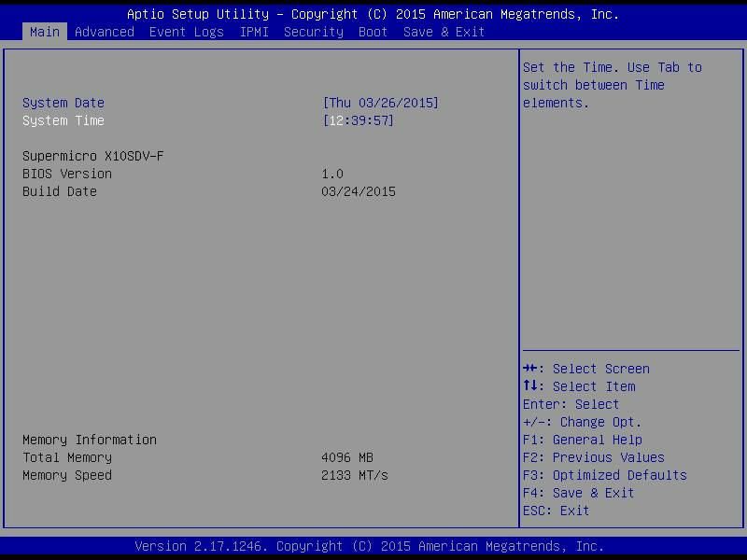Click the Build Date label
This screenshot has width=747, height=560.
click(x=60, y=191)
